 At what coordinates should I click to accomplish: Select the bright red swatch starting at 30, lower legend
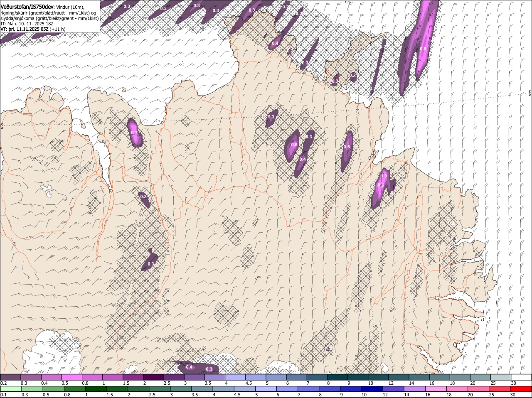(x=521, y=389)
